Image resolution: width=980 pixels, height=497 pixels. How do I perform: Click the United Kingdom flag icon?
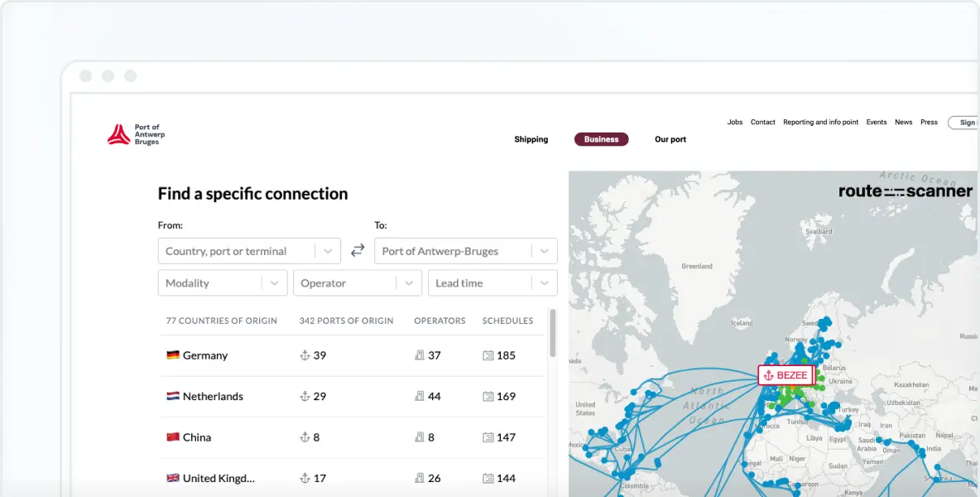[x=173, y=478]
